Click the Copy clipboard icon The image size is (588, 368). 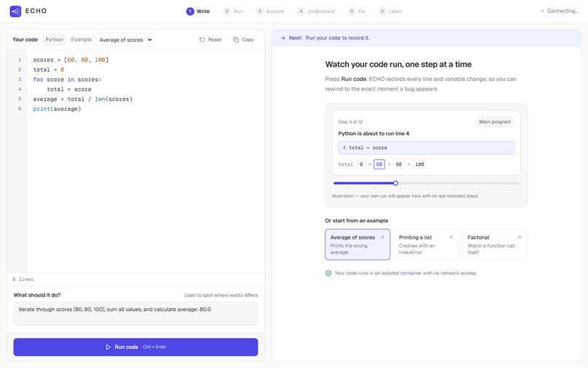(x=236, y=39)
